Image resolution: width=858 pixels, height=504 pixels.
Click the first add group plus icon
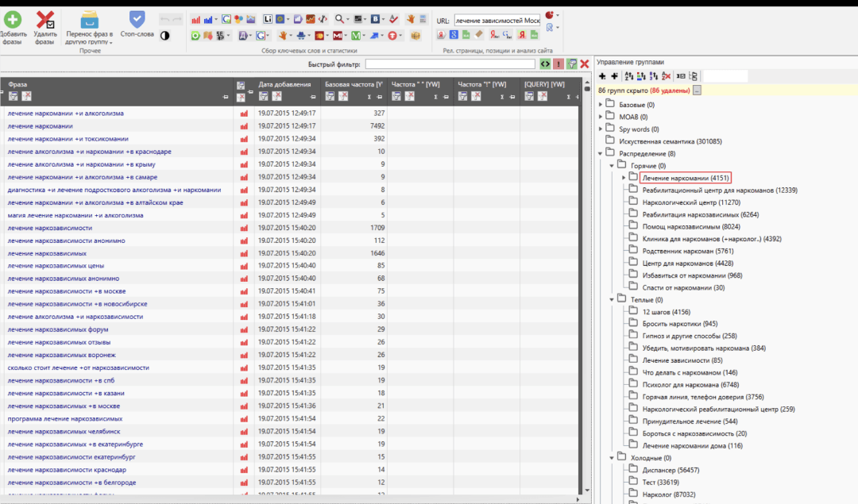[x=602, y=76]
